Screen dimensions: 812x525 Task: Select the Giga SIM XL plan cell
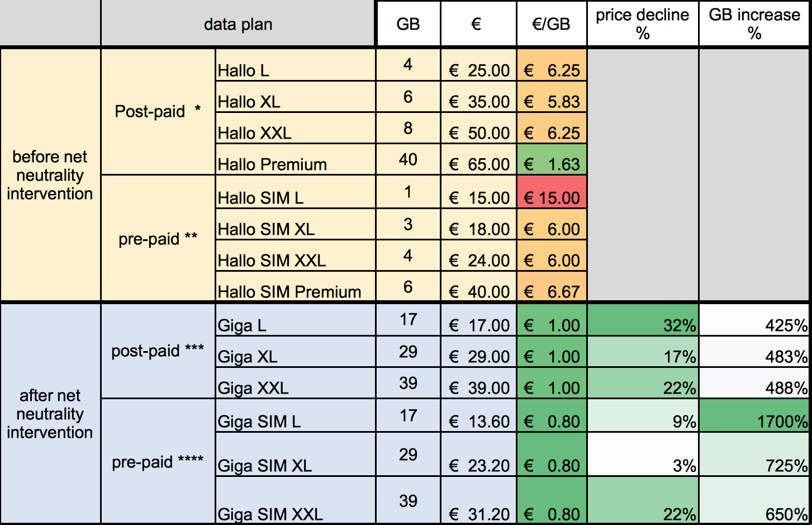point(296,454)
